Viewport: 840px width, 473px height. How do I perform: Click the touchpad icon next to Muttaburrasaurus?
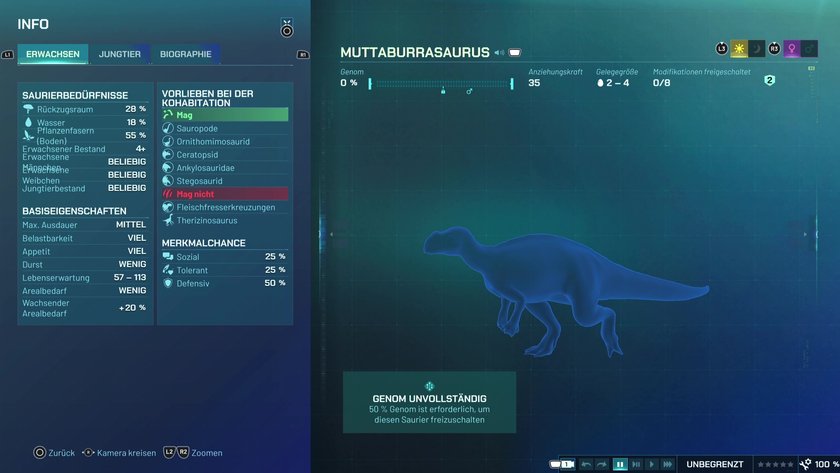click(x=515, y=52)
